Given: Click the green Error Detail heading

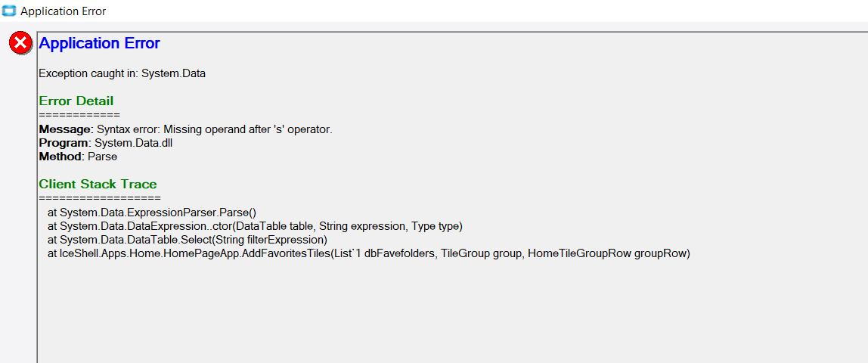Looking at the screenshot, I should [76, 101].
